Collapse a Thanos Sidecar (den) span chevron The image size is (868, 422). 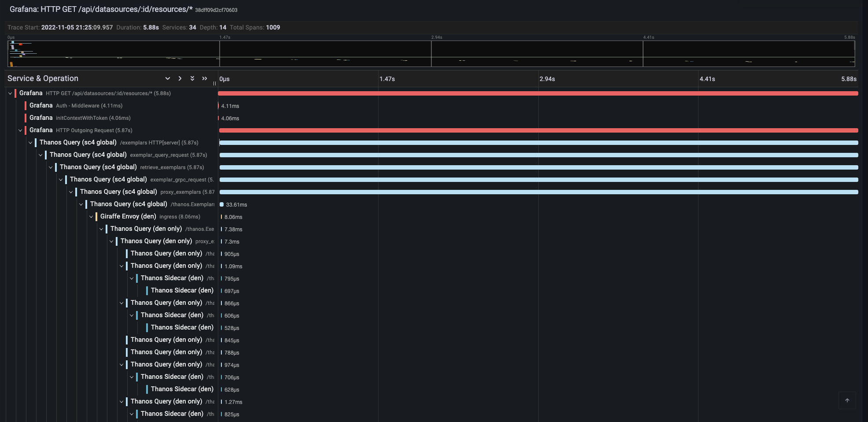tap(132, 278)
